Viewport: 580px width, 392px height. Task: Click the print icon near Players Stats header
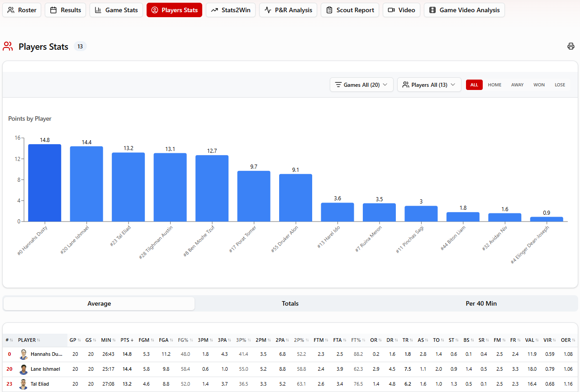[570, 46]
